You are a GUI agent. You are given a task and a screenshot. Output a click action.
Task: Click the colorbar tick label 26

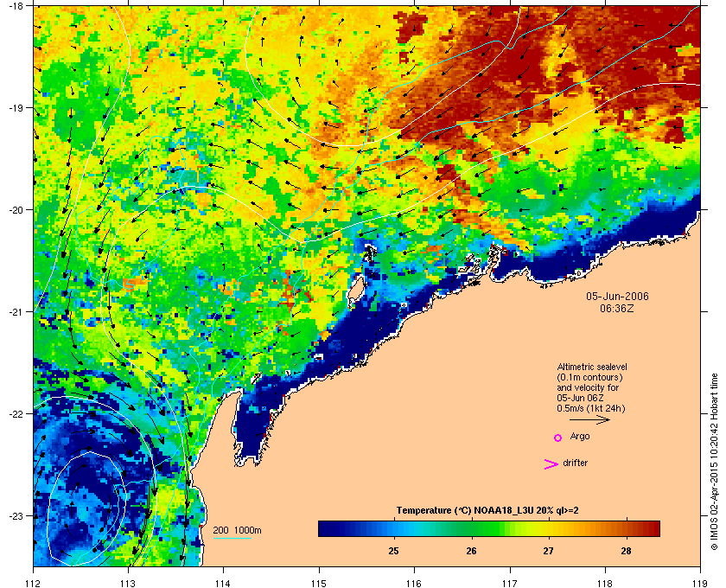(471, 551)
